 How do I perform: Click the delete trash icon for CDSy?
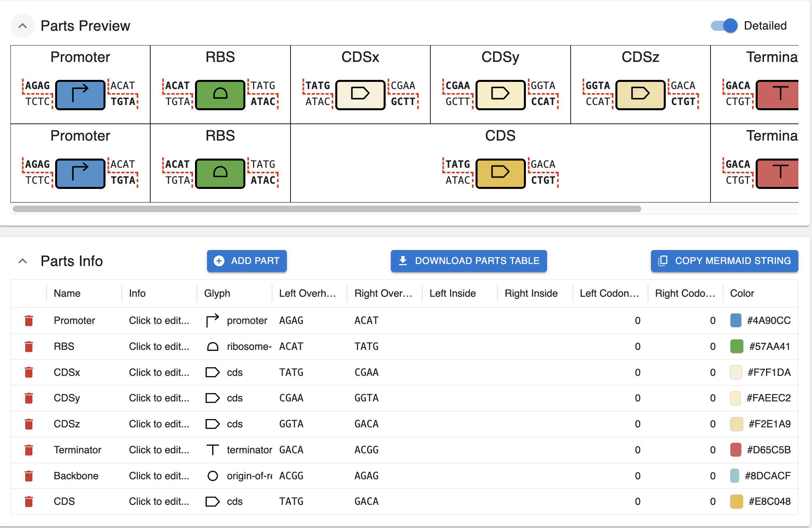click(28, 398)
